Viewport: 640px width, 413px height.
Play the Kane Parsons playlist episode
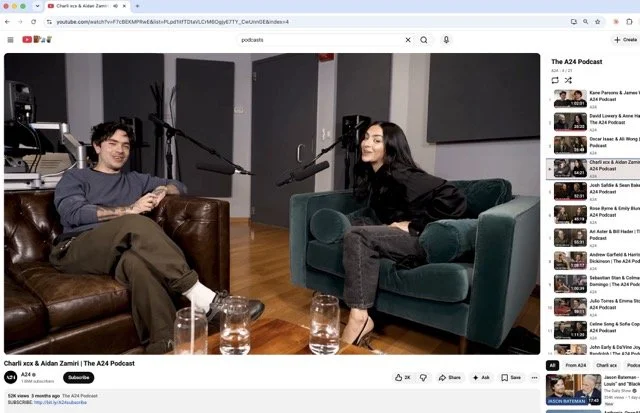tap(593, 99)
